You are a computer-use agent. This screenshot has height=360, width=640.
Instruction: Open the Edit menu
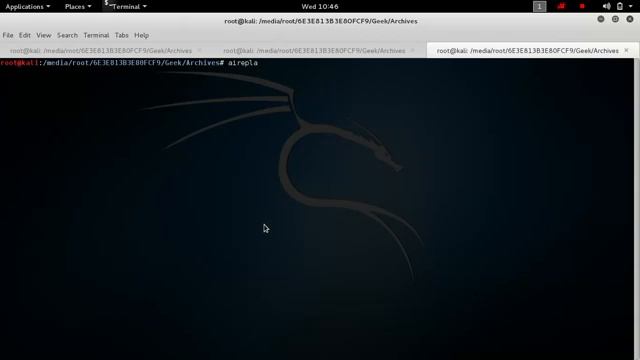[x=24, y=35]
